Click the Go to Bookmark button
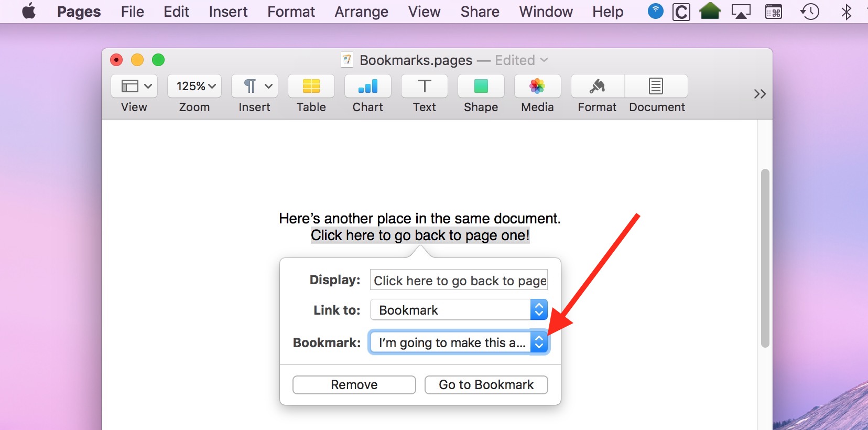 pyautogui.click(x=486, y=385)
